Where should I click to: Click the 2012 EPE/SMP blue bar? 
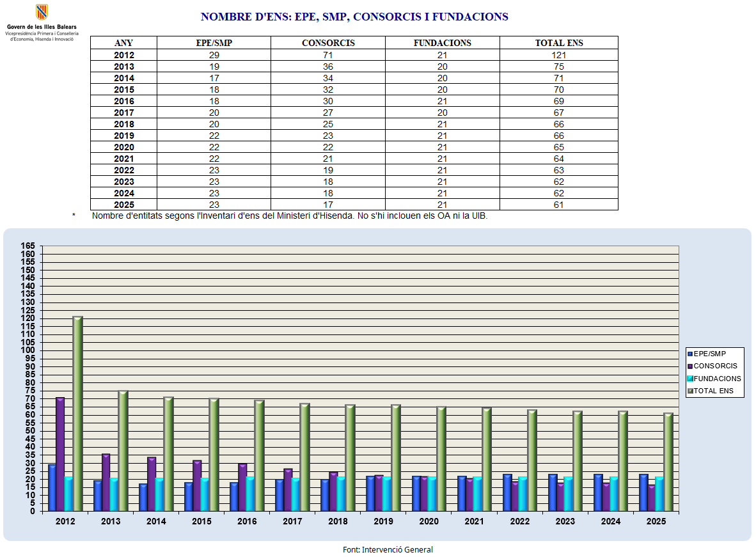click(52, 487)
